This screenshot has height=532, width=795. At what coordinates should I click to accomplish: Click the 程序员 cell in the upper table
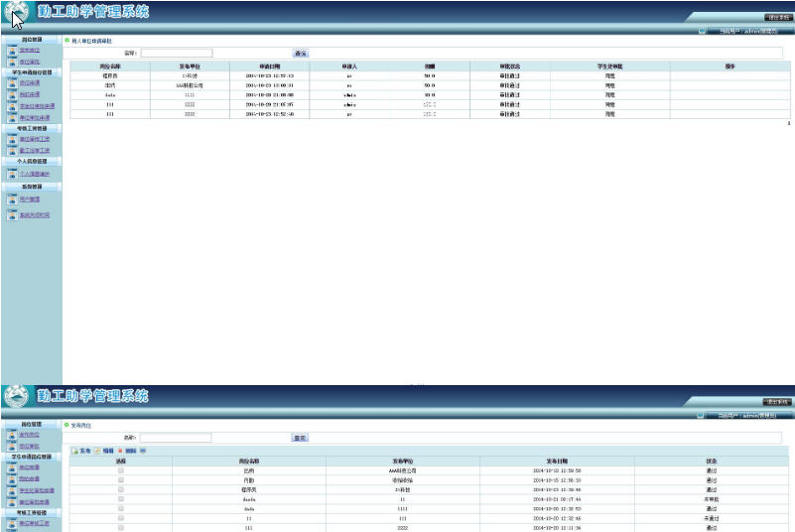pyautogui.click(x=110, y=76)
